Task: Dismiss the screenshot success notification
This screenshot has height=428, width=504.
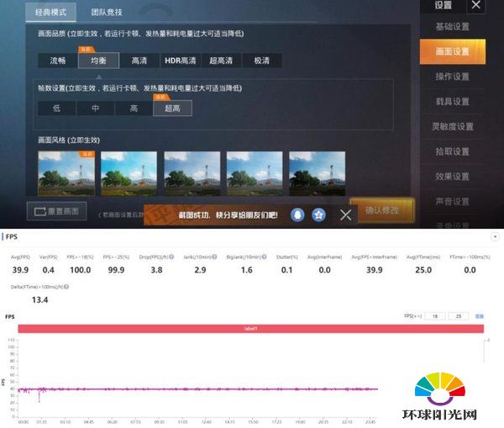Action: click(x=346, y=215)
